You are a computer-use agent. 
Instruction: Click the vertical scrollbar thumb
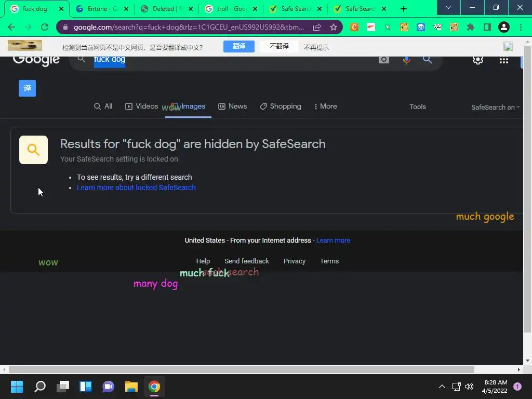(527, 188)
